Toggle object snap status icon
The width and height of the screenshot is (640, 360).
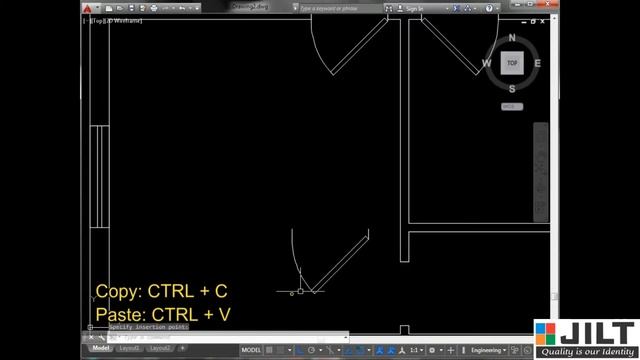pyautogui.click(x=359, y=350)
